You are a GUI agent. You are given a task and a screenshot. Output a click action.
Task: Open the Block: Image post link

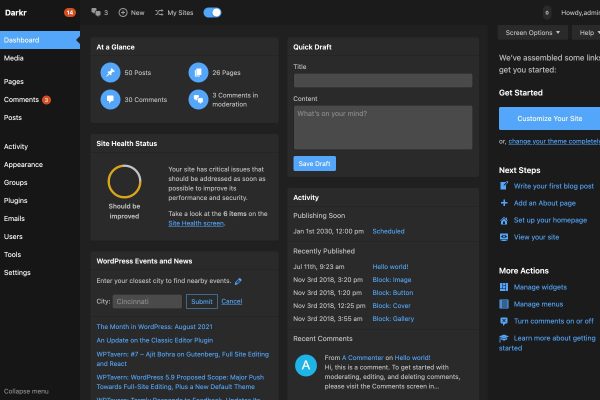tap(392, 280)
